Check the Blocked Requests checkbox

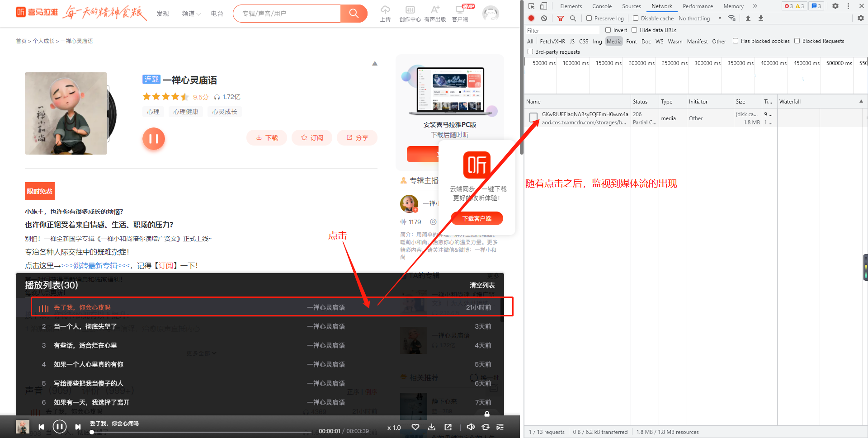click(x=797, y=41)
